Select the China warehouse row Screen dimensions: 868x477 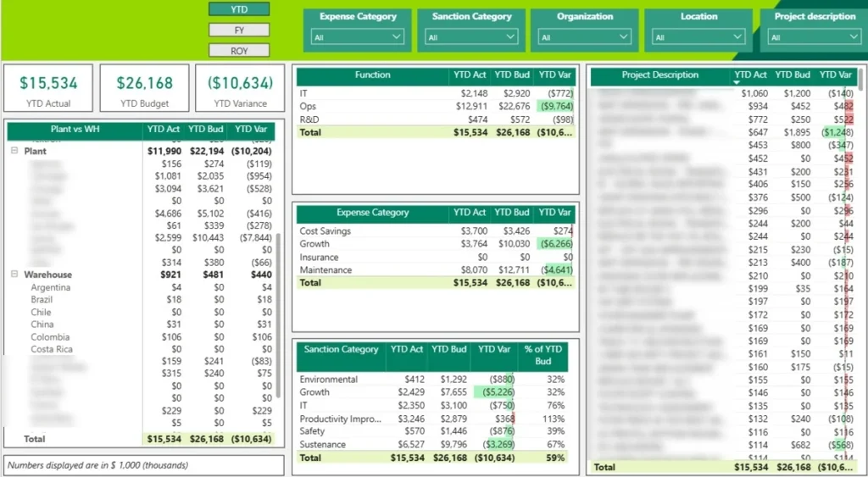[142, 324]
